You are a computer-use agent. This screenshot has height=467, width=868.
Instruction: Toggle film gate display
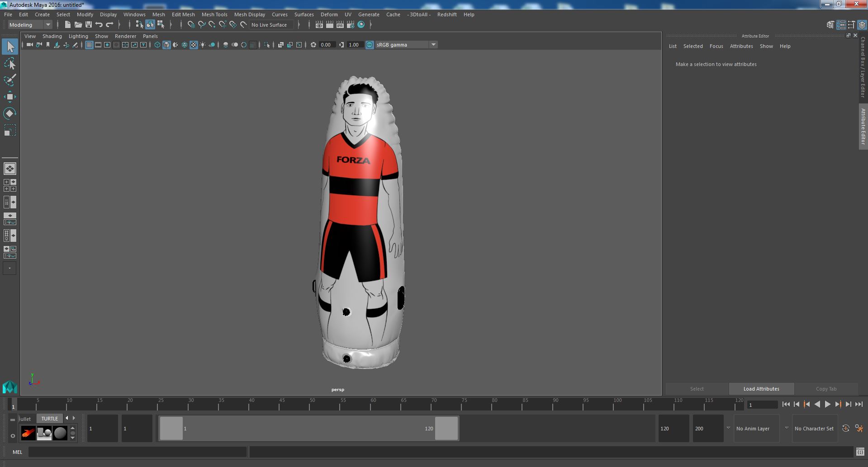pyautogui.click(x=98, y=45)
